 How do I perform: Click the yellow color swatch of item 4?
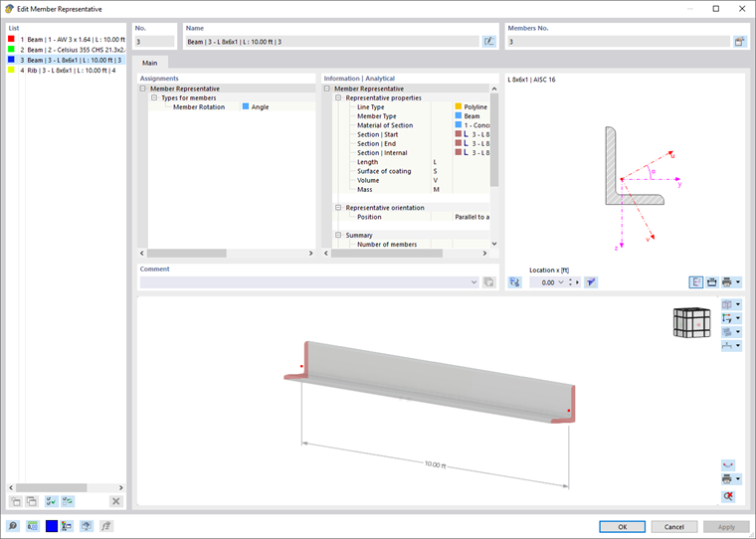11,70
